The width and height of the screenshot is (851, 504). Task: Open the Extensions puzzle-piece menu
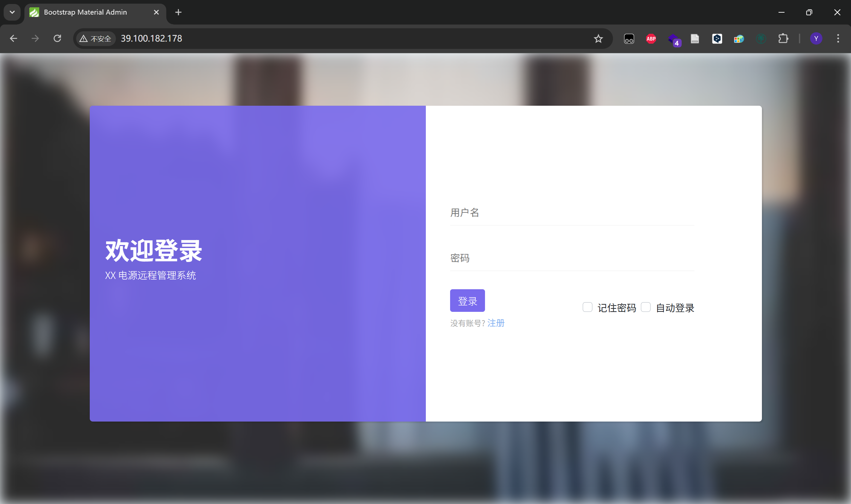coord(783,39)
